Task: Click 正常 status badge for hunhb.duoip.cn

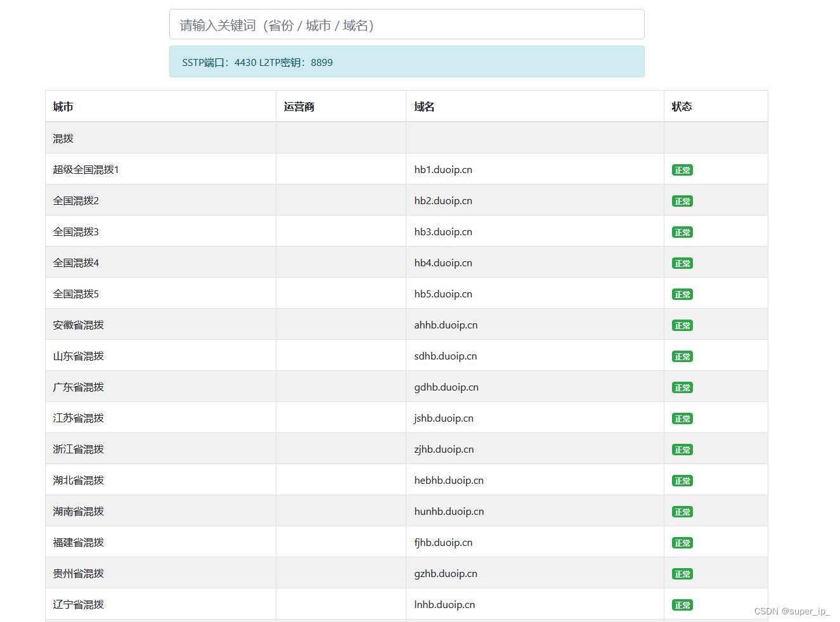Action: click(682, 512)
